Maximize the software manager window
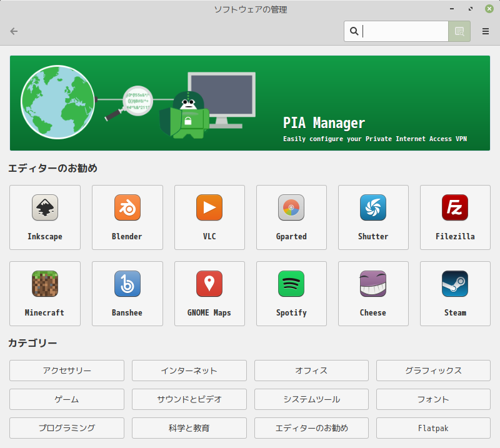The image size is (500, 448). [471, 9]
